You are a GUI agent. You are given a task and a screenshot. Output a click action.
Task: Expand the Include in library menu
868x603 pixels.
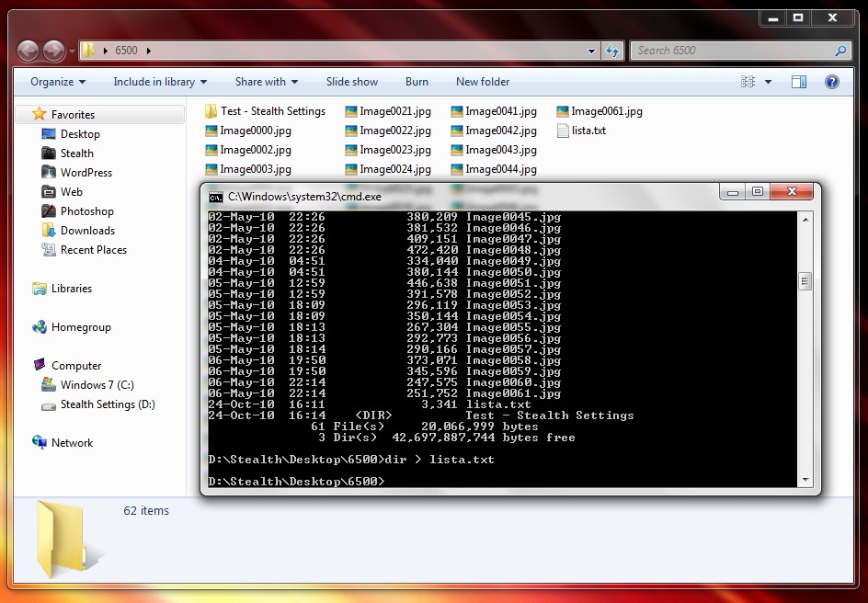pos(160,82)
